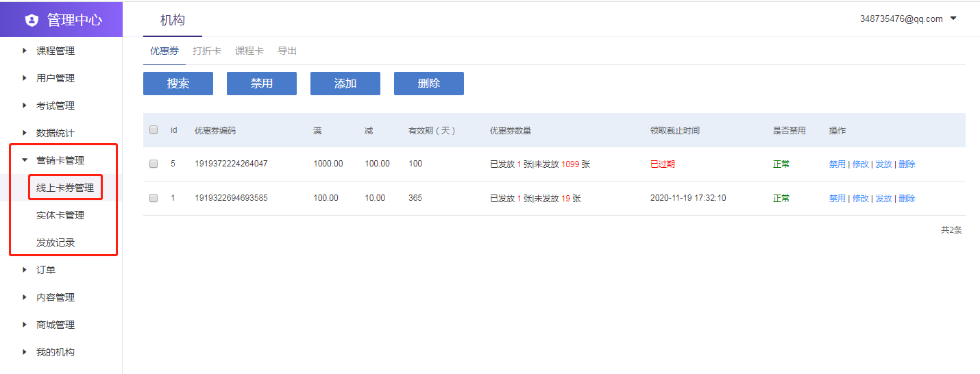Open the account dropdown arrow next to email
The height and width of the screenshot is (374, 980).
coord(953,19)
